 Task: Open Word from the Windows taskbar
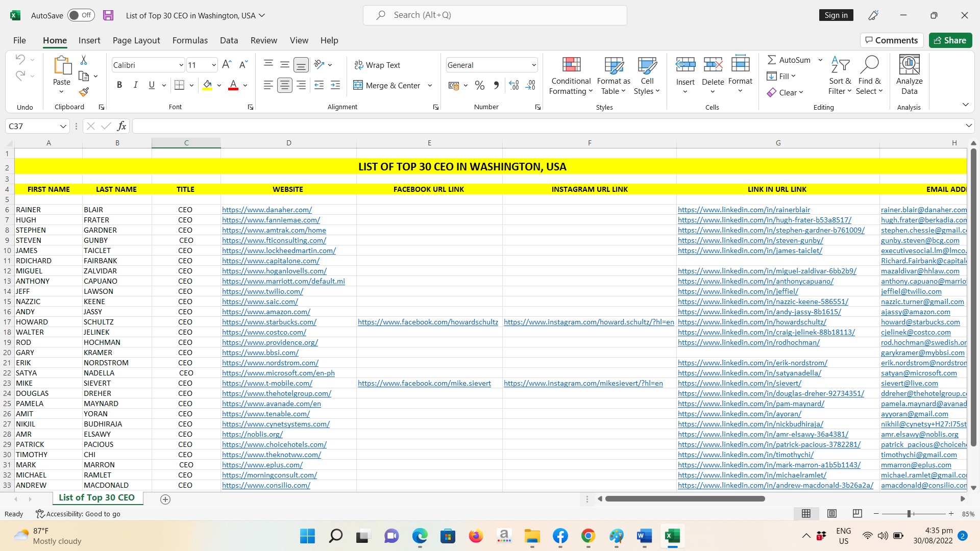644,536
